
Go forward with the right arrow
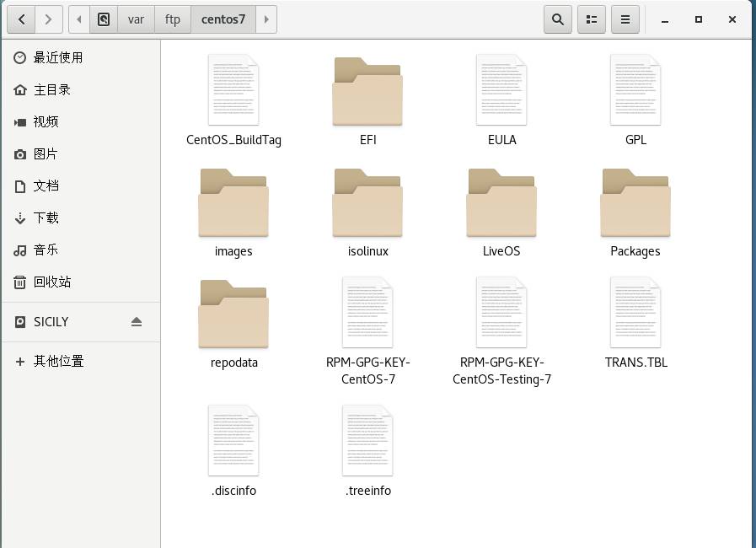pyautogui.click(x=48, y=19)
